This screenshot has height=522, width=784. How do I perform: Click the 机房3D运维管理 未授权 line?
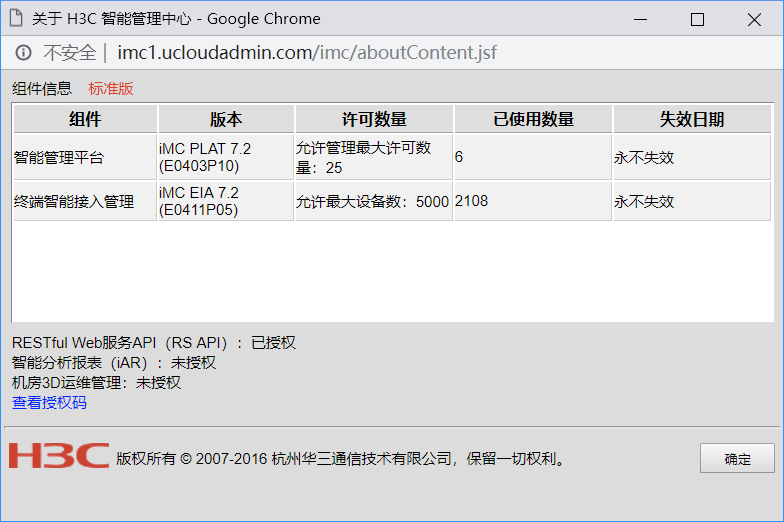(96, 382)
